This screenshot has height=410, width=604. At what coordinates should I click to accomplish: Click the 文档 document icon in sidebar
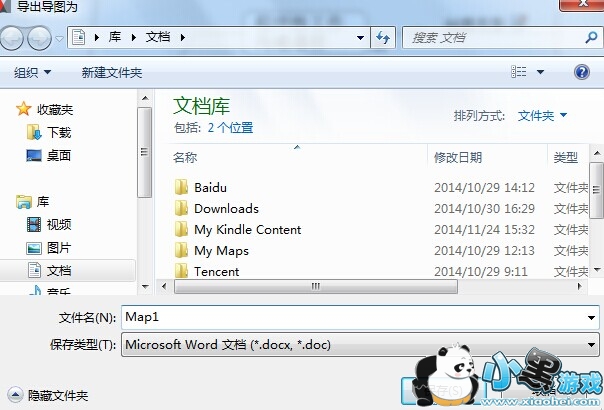pos(34,270)
